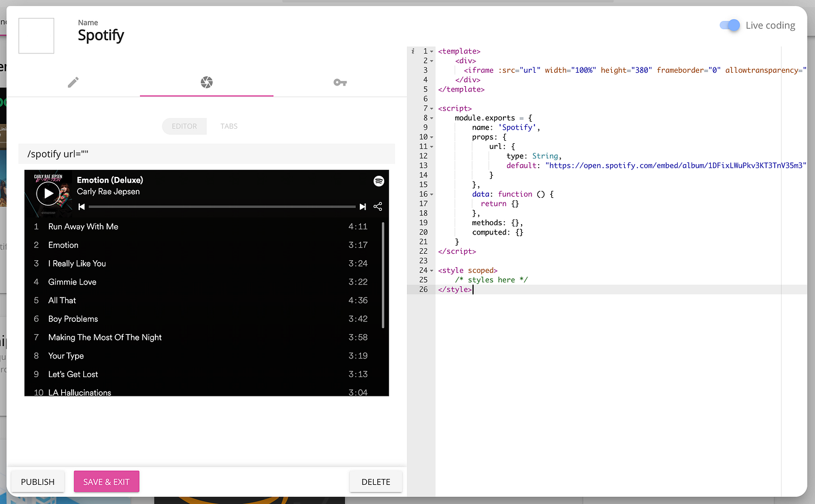Screen dimensions: 815x504
Task: Open the Spotify share icon
Action: coord(378,207)
